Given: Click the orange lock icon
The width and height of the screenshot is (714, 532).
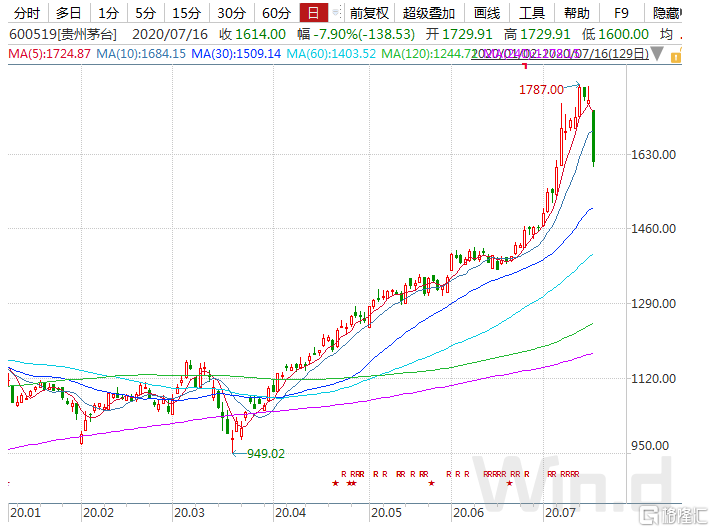Looking at the screenshot, I should pyautogui.click(x=676, y=56).
